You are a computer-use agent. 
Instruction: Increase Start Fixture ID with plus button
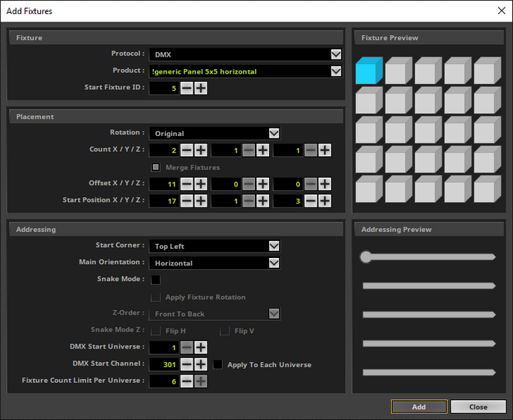pos(201,88)
